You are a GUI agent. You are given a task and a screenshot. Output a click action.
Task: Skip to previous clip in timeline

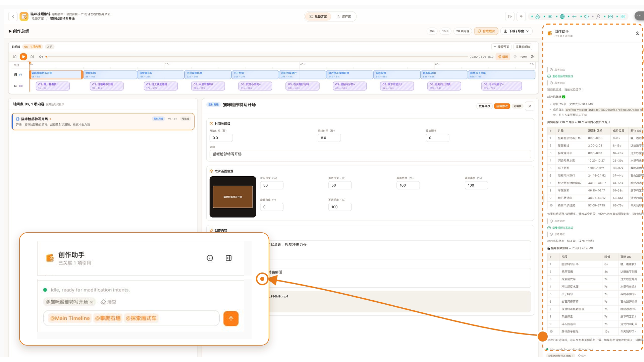[x=14, y=57]
